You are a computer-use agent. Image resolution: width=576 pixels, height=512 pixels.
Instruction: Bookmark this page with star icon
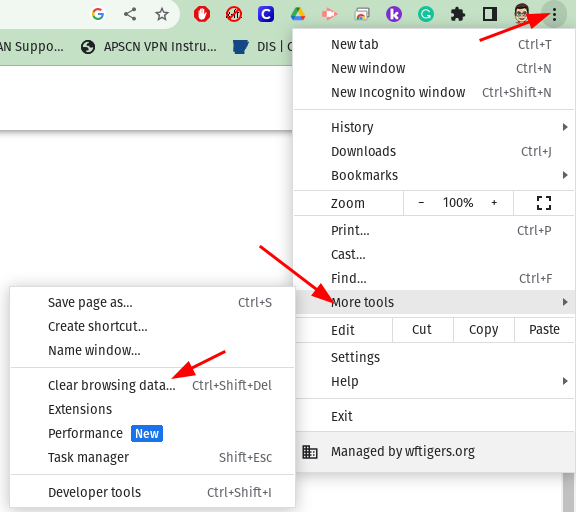[162, 14]
